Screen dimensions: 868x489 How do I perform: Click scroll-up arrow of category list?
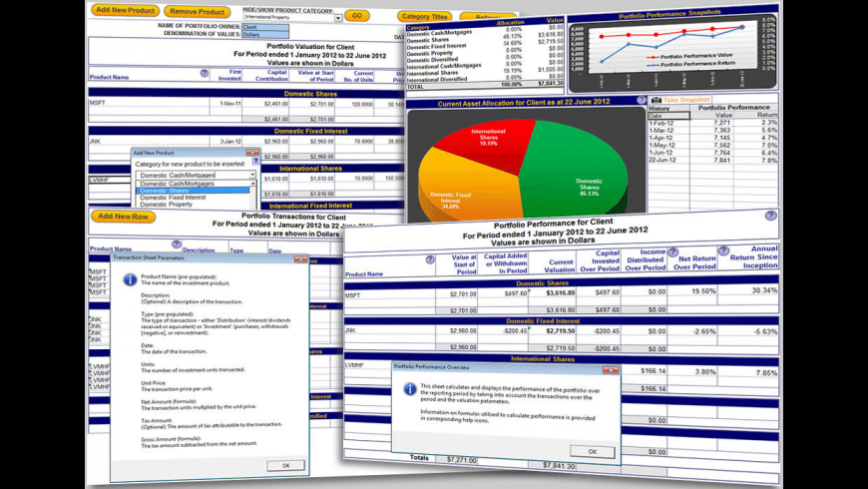(253, 184)
